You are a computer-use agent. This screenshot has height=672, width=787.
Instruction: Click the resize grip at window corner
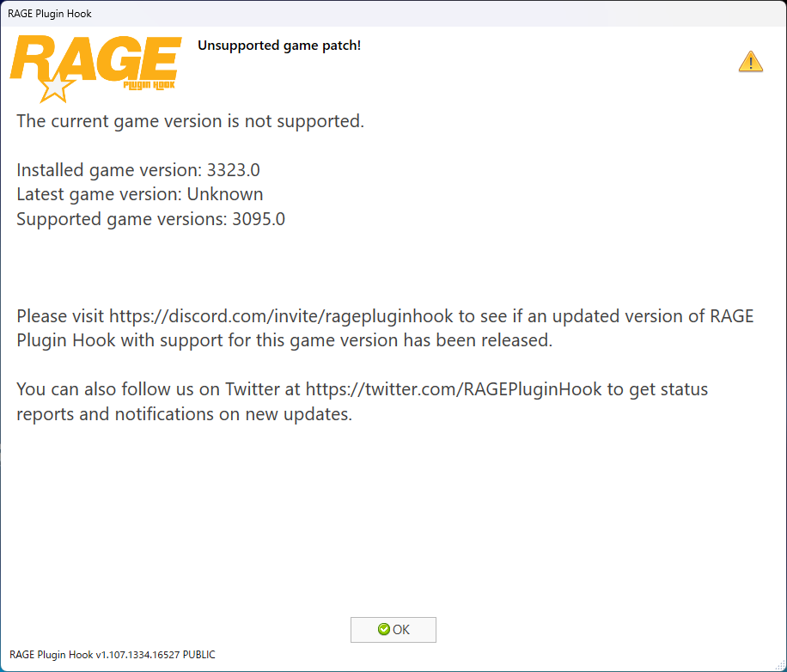(x=779, y=664)
